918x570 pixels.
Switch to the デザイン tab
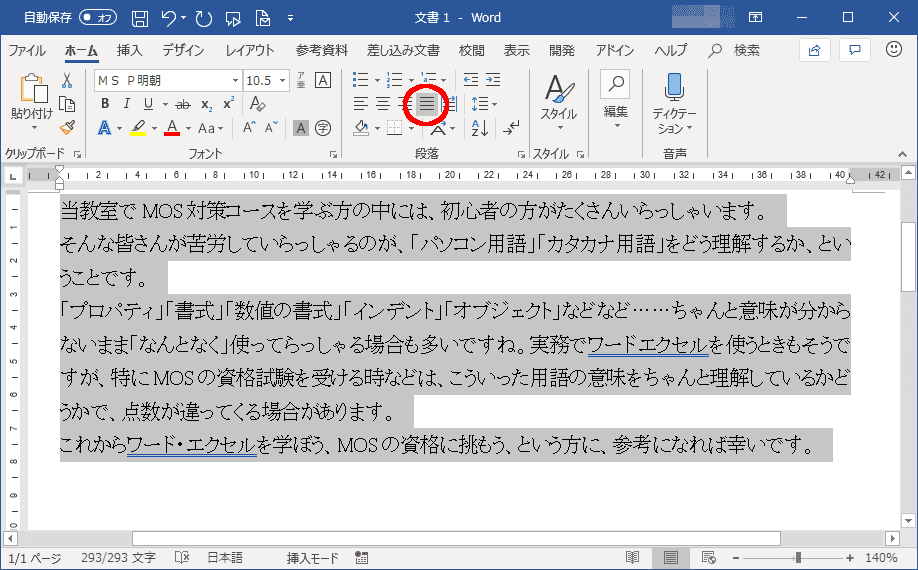(x=183, y=50)
